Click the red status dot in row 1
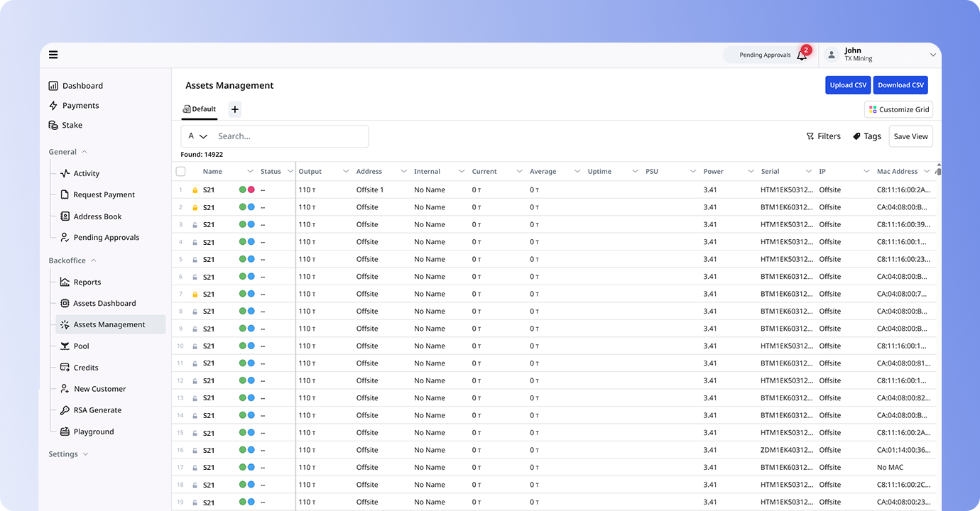This screenshot has width=980, height=511. (251, 190)
